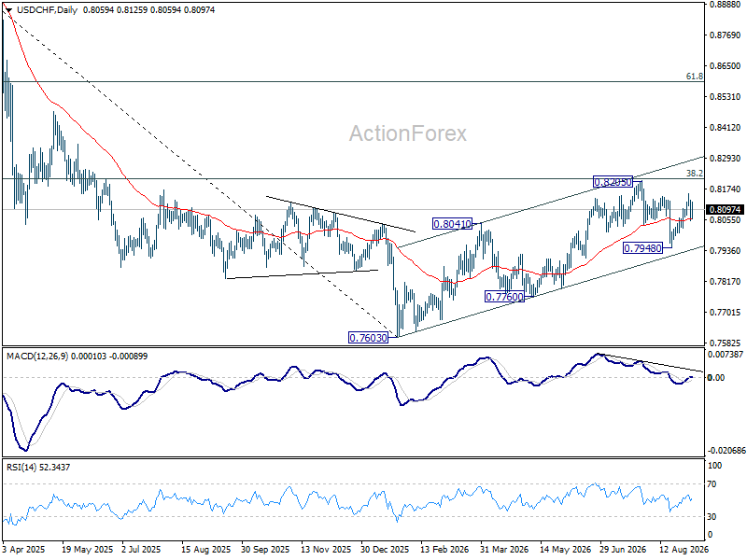This screenshot has height=560, width=747.
Task: Select the 38.2 Fibonacci level label
Action: click(694, 174)
